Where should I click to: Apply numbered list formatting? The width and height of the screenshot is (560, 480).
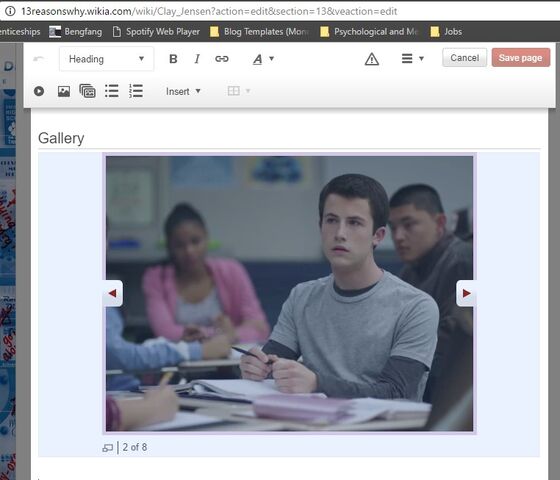coord(136,91)
